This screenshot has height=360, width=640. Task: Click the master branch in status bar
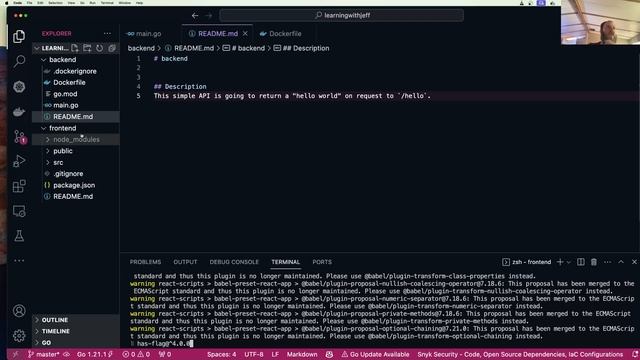[x=44, y=354]
